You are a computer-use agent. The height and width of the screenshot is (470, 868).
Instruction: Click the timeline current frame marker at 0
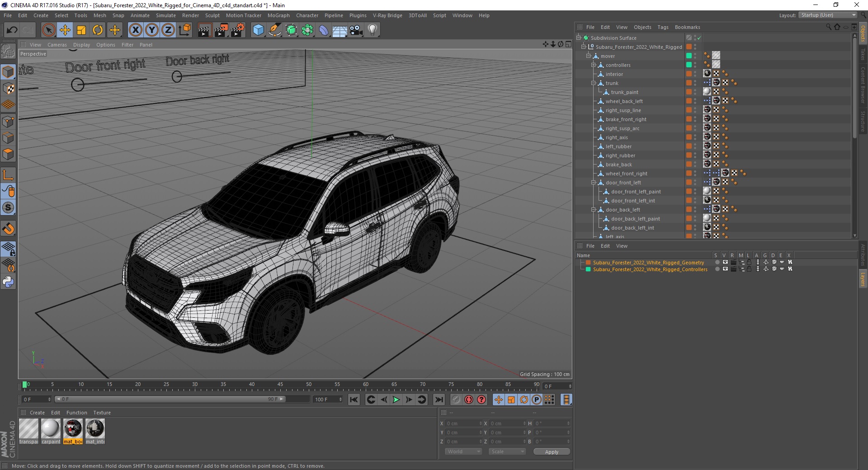pyautogui.click(x=25, y=385)
